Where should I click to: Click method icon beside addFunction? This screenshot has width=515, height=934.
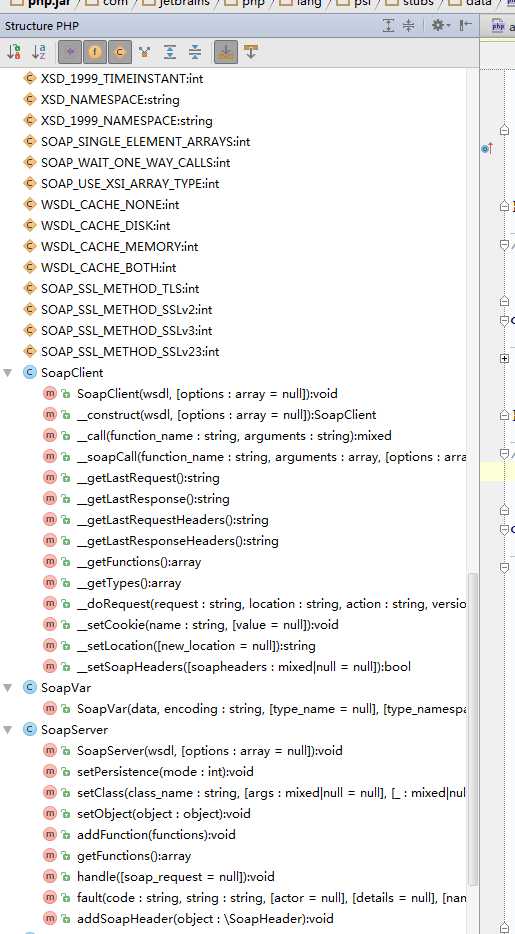(x=50, y=835)
